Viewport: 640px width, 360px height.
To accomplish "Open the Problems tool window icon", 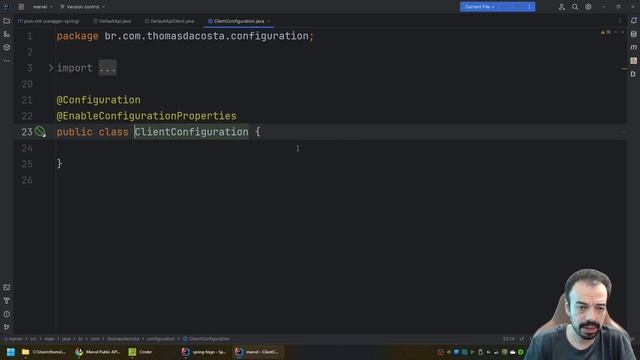I will (x=7, y=314).
